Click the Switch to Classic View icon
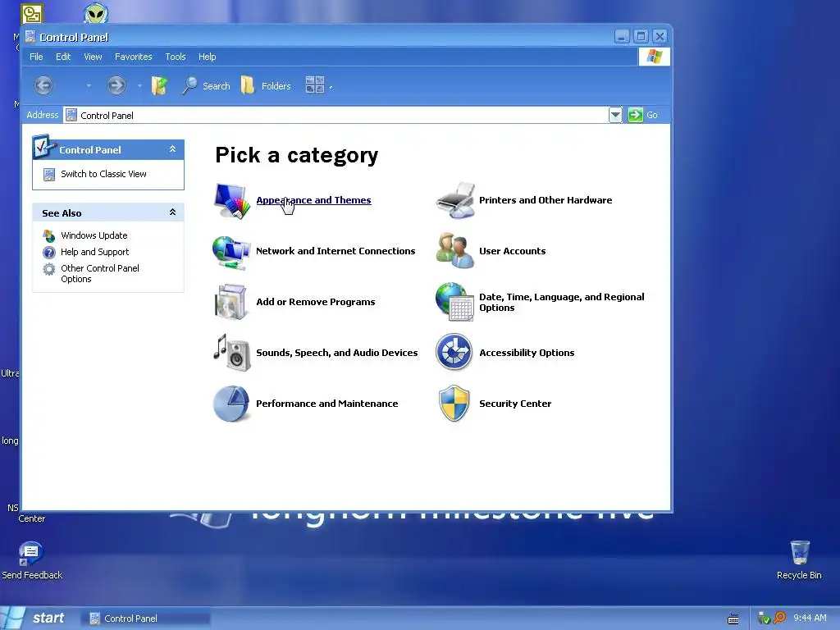Screen dimensions: 840x630 click(x=48, y=175)
